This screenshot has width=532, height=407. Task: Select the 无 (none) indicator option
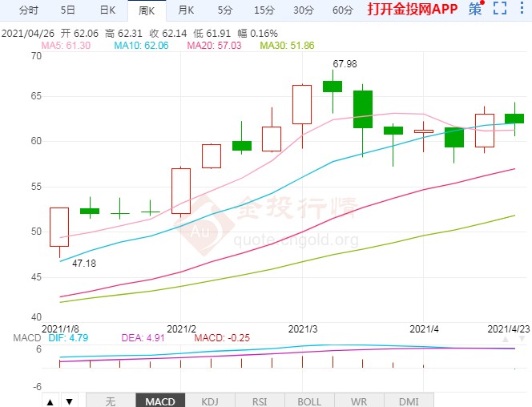point(110,401)
